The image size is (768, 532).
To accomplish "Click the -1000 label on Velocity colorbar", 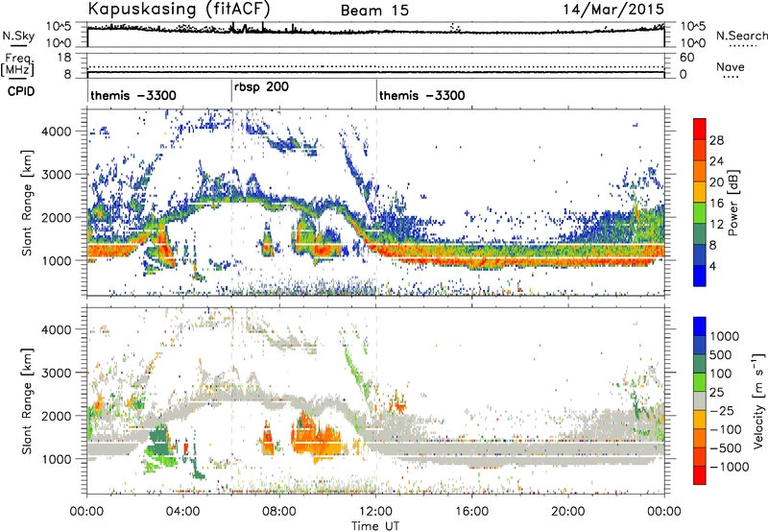I will [x=729, y=467].
